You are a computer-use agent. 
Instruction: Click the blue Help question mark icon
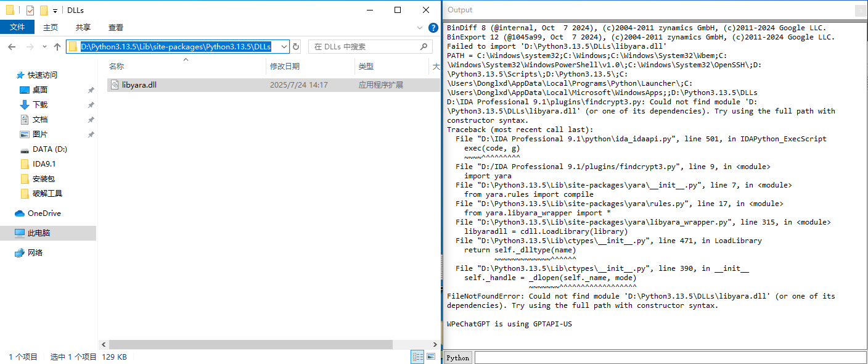[433, 28]
